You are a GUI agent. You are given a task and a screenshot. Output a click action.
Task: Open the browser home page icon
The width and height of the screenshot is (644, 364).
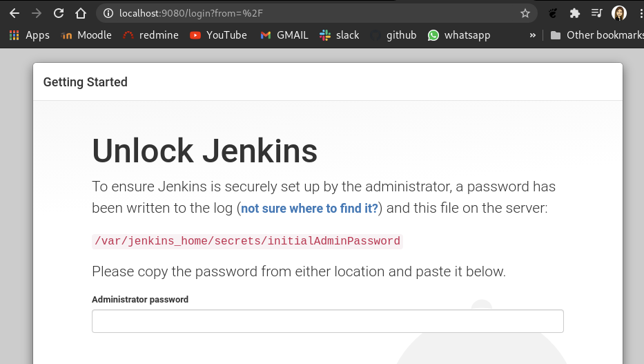tap(81, 13)
